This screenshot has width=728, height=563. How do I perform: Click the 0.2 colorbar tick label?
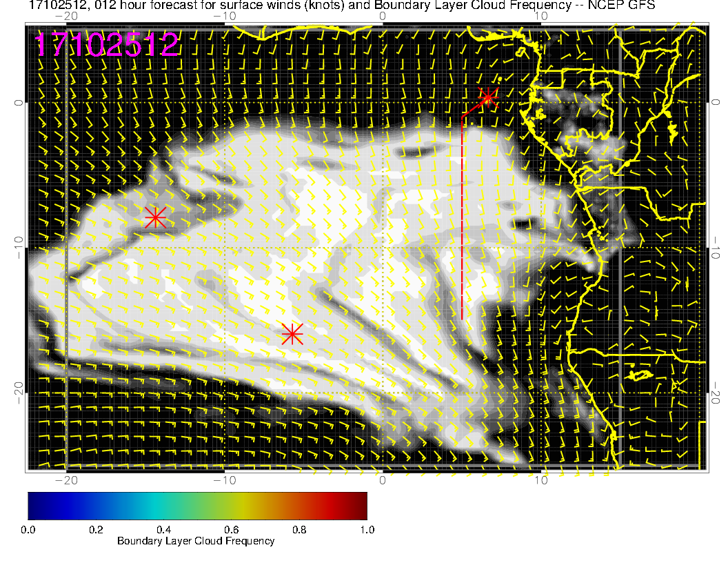(96, 530)
